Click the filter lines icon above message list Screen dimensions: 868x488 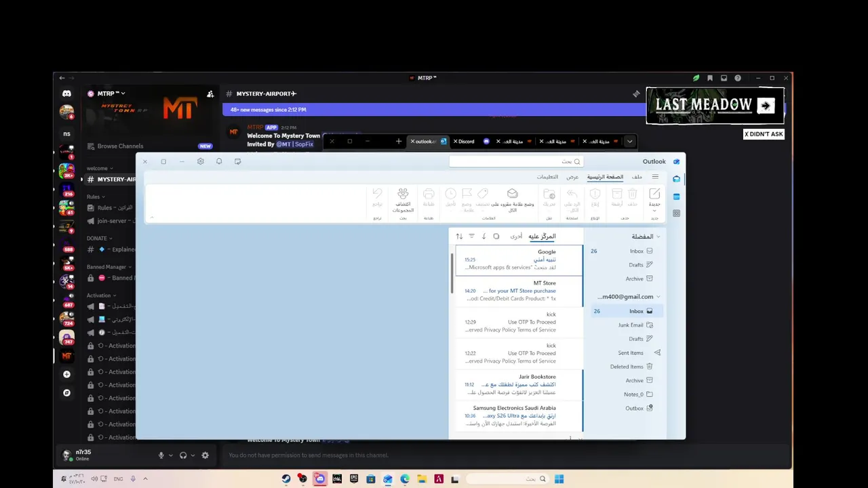472,236
